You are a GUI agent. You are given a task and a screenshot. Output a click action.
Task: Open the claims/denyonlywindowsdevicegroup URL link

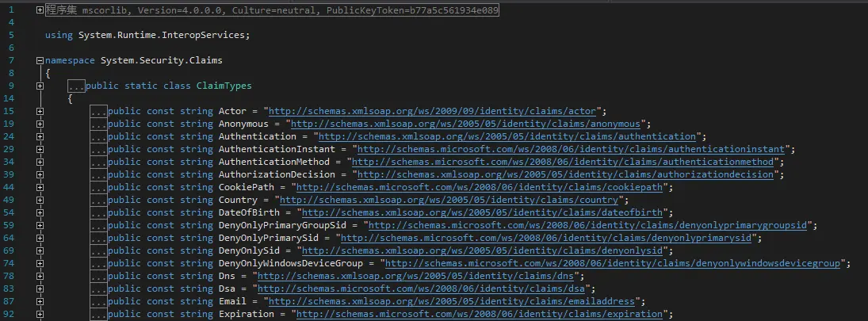click(612, 264)
